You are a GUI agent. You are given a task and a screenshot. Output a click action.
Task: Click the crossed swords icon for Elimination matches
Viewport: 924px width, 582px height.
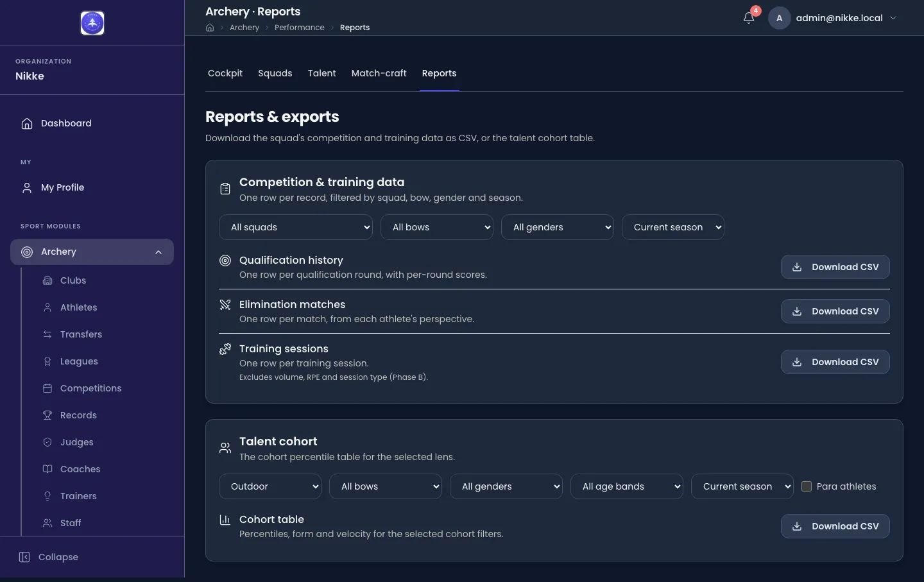click(225, 305)
